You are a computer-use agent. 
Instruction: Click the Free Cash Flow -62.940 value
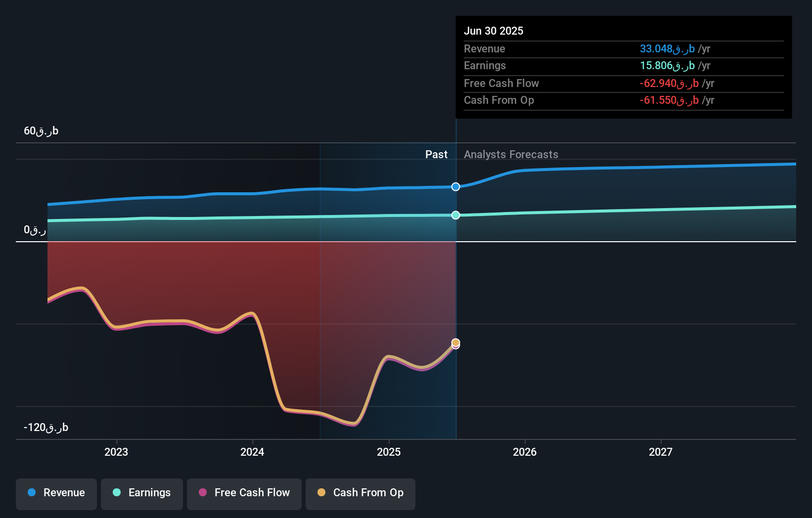[x=669, y=84]
